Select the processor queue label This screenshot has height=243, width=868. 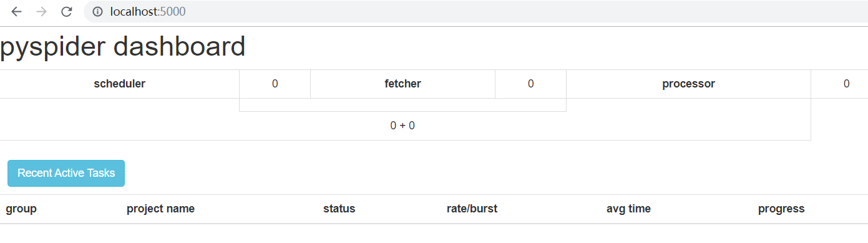(x=688, y=84)
